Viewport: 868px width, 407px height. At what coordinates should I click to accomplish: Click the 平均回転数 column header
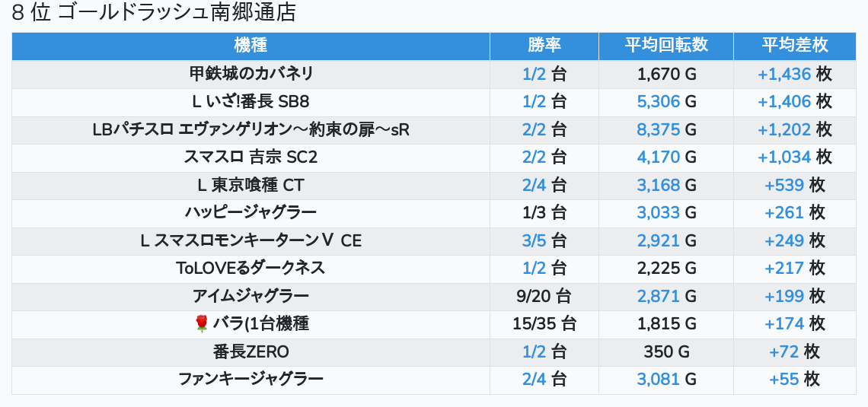[666, 46]
